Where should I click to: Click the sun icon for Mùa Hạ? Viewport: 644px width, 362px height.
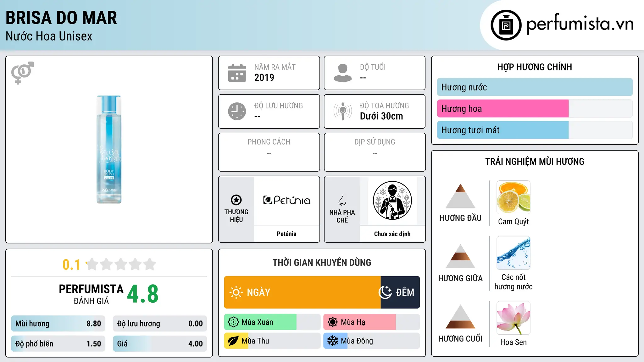(x=333, y=322)
